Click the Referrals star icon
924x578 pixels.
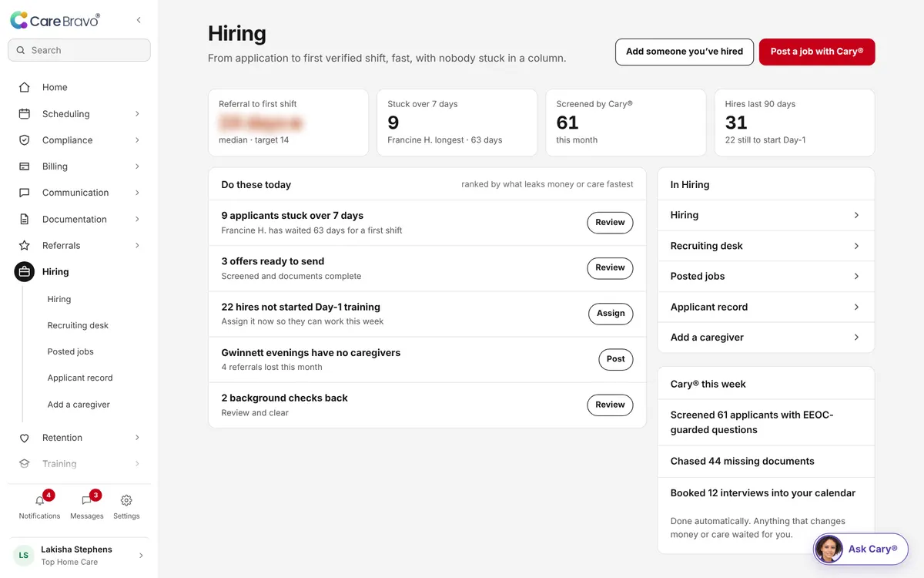click(25, 245)
